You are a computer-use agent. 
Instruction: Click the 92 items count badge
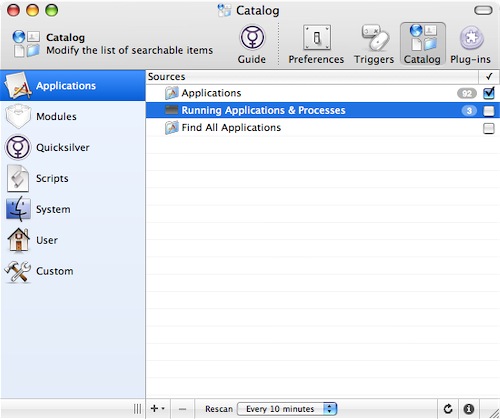pyautogui.click(x=467, y=93)
